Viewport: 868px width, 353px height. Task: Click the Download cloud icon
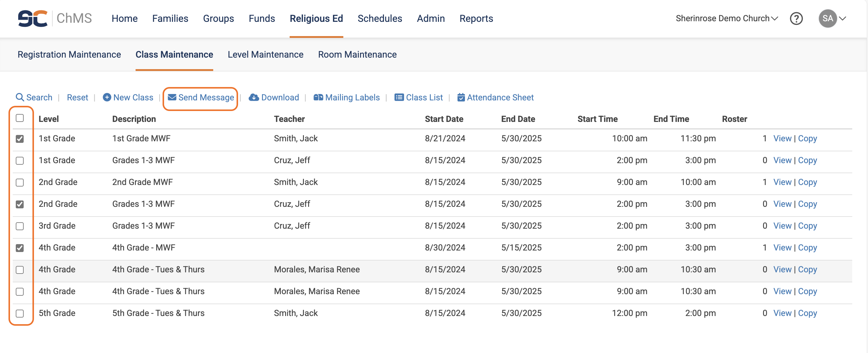tap(253, 97)
